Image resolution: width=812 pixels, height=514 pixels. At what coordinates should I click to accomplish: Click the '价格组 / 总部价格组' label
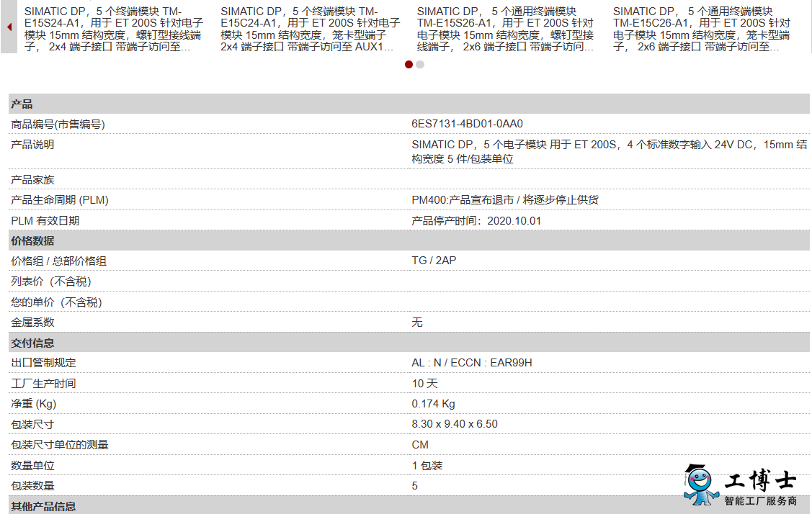58,261
